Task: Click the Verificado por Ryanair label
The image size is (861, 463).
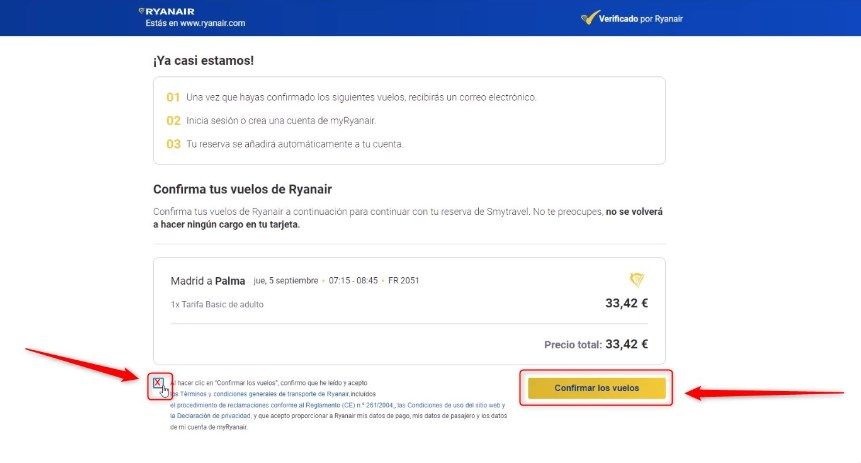Action: 641,18
